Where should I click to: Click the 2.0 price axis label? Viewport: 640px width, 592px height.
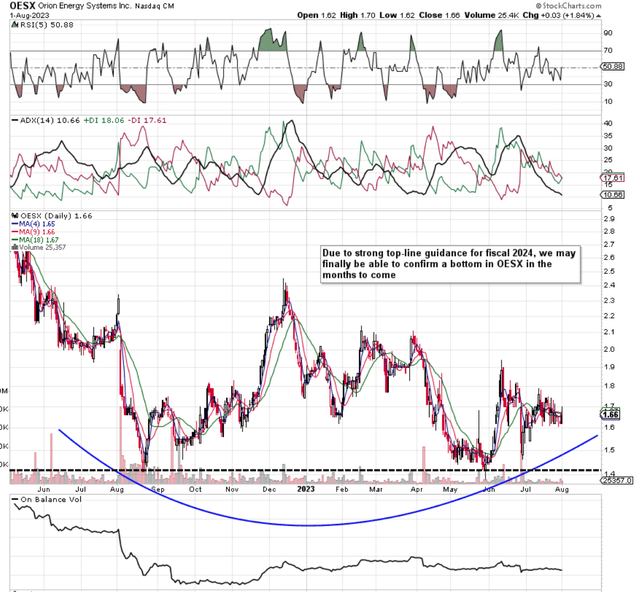pyautogui.click(x=609, y=349)
